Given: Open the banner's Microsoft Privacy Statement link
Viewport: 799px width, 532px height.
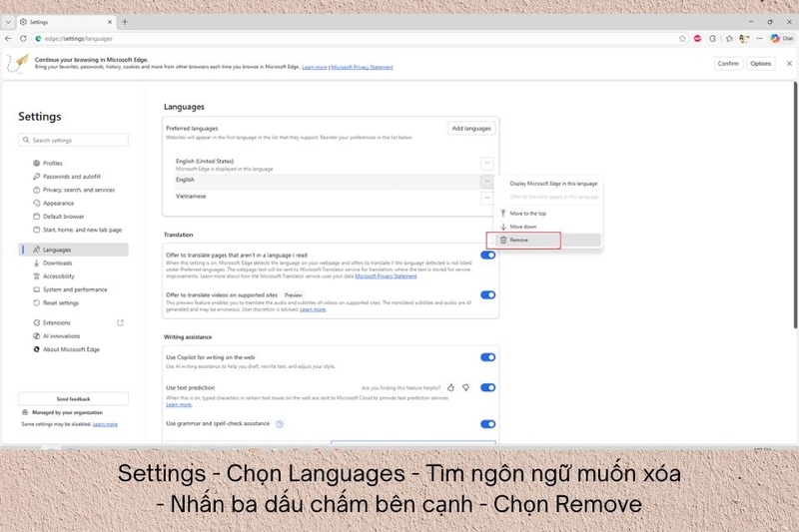Looking at the screenshot, I should point(363,67).
